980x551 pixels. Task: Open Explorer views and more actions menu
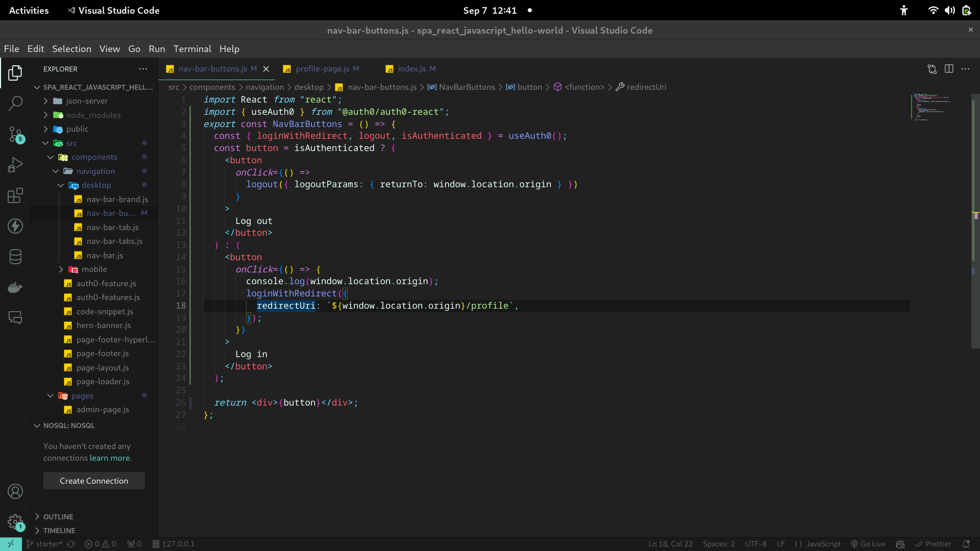click(x=143, y=69)
